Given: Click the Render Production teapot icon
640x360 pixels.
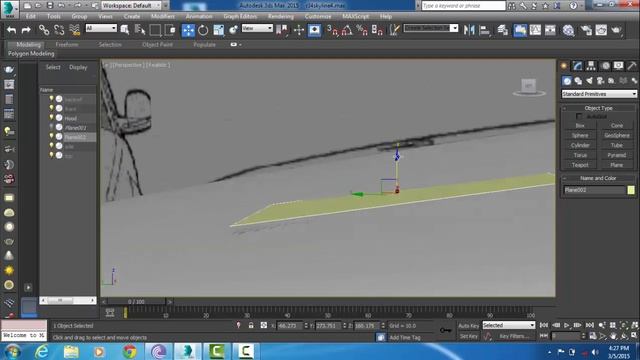Looking at the screenshot, I should [x=616, y=30].
